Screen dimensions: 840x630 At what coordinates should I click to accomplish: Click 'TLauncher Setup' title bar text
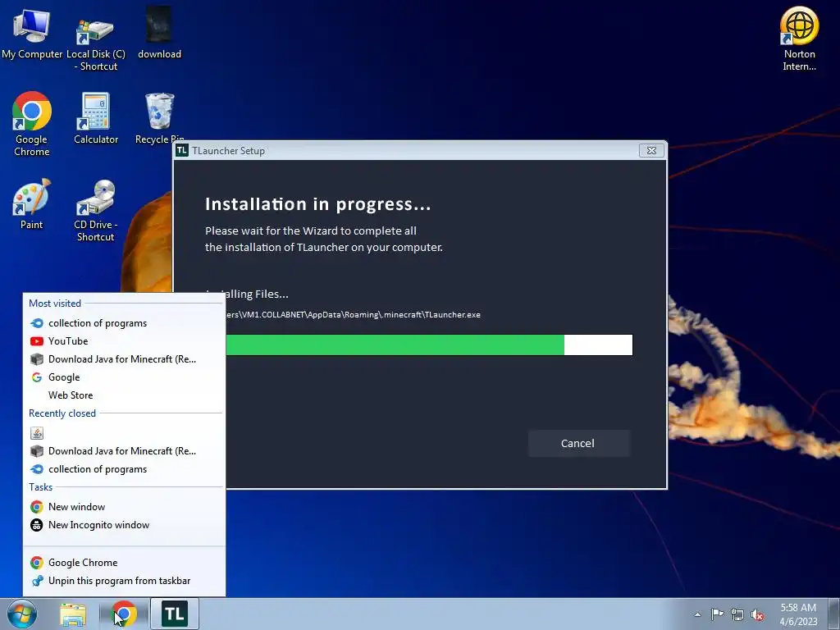[x=229, y=151]
